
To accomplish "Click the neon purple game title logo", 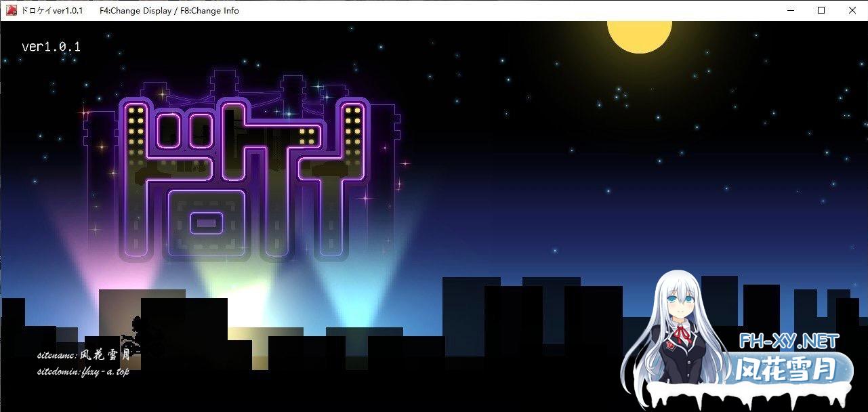I will [244, 180].
